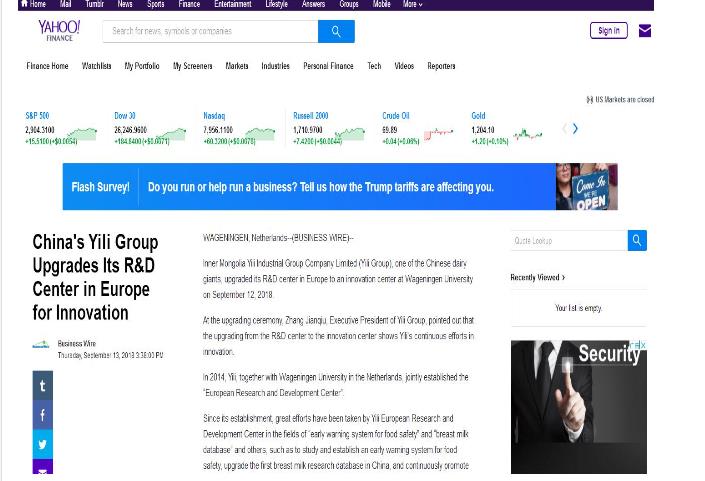The image size is (705, 481).
Task: Expand the More dropdown in top bar
Action: coord(412,4)
